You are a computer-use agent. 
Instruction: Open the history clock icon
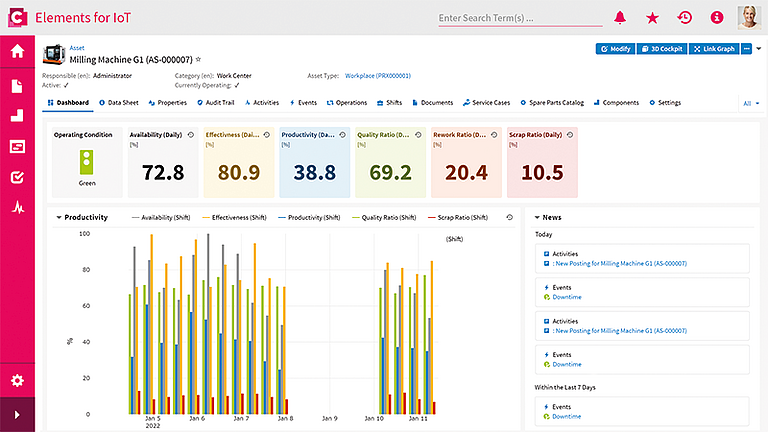[x=685, y=18]
